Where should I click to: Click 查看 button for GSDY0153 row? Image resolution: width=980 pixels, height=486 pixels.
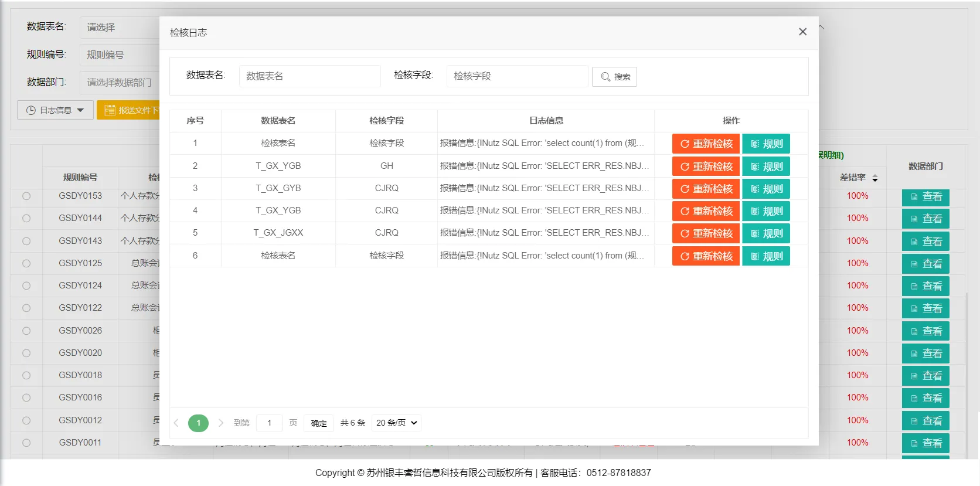coord(925,197)
